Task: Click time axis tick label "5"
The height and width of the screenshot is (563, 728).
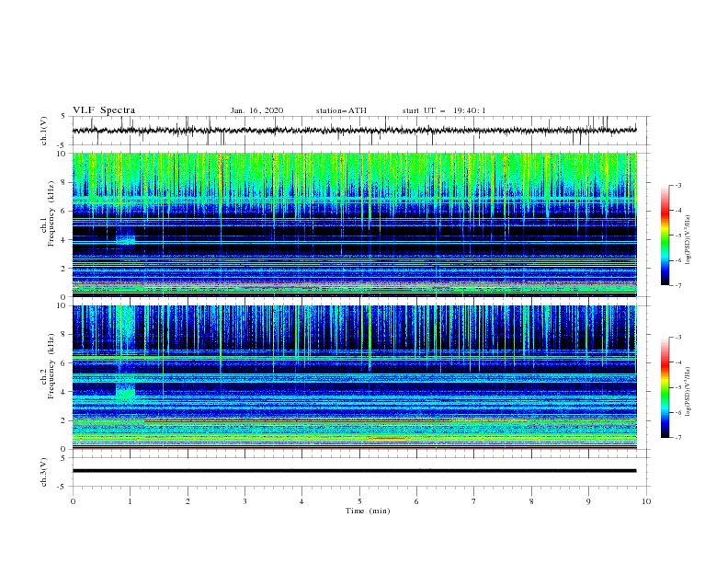Action: pyautogui.click(x=359, y=501)
